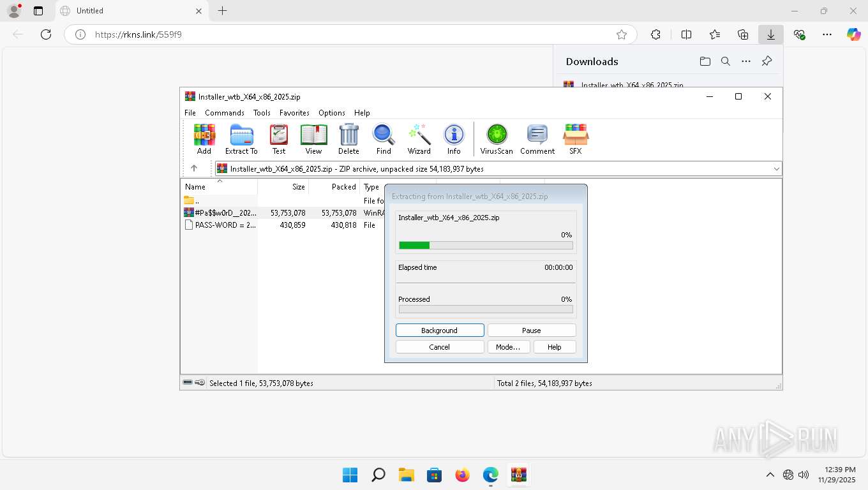Open the Commands menu
This screenshot has width=868, height=490.
225,112
